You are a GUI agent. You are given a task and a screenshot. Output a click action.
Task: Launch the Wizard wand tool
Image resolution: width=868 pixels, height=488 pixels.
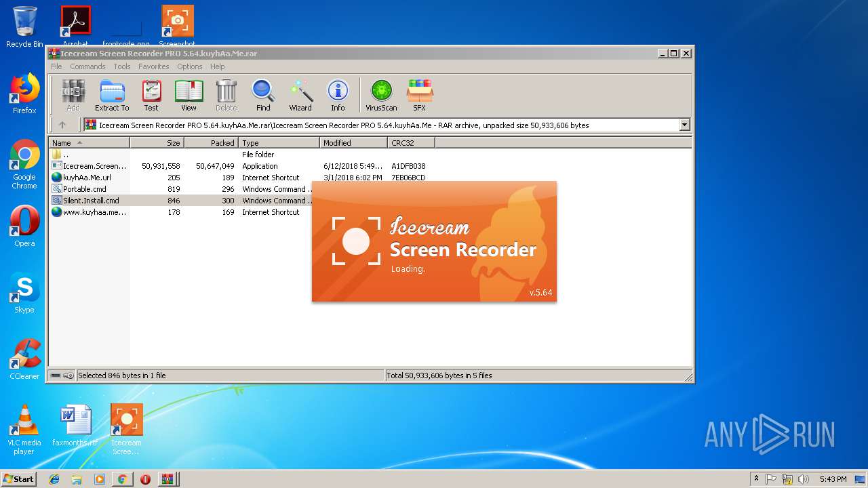click(x=300, y=96)
